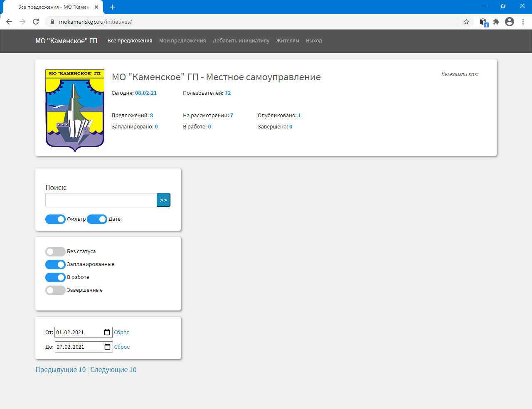Enable the Без статуса switch
Viewport: 532px width, 409px height.
point(55,251)
